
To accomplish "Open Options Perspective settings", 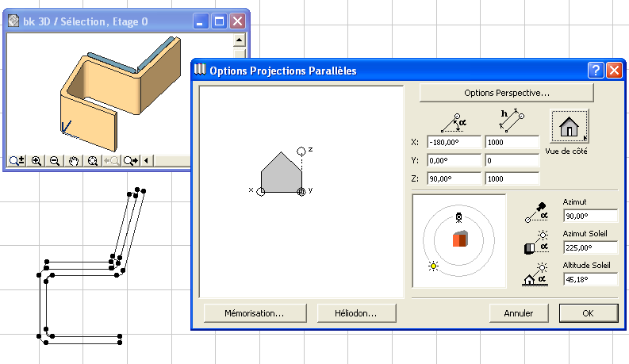I will tap(506, 93).
